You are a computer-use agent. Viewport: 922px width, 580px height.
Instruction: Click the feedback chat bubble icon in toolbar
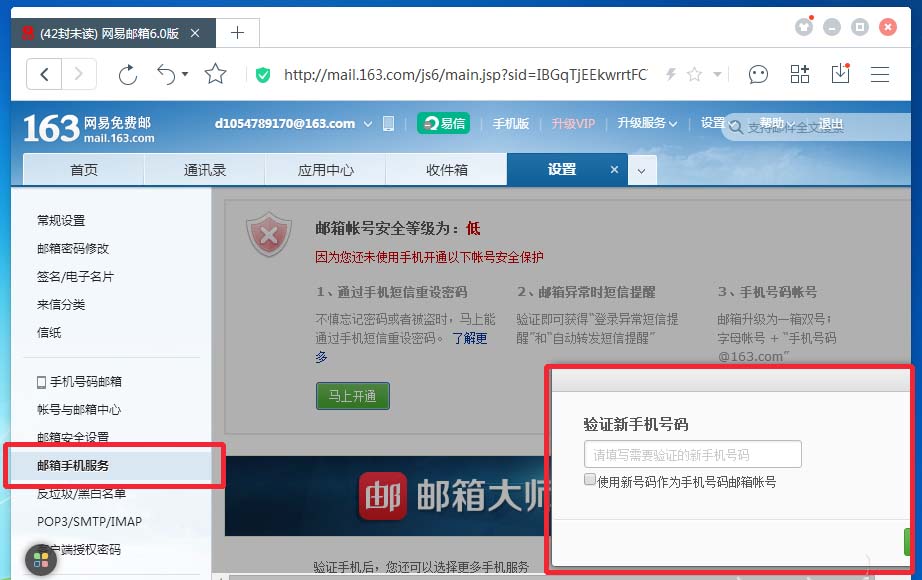click(758, 74)
